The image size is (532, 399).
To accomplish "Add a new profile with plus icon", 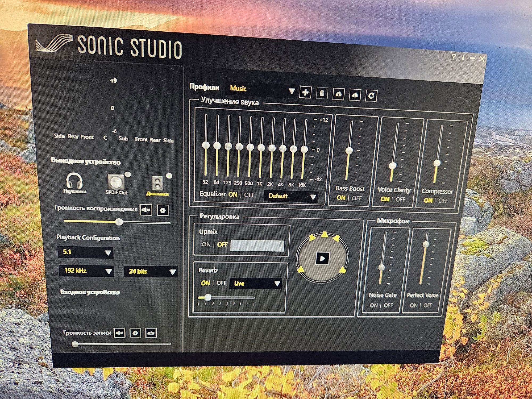I will 305,92.
